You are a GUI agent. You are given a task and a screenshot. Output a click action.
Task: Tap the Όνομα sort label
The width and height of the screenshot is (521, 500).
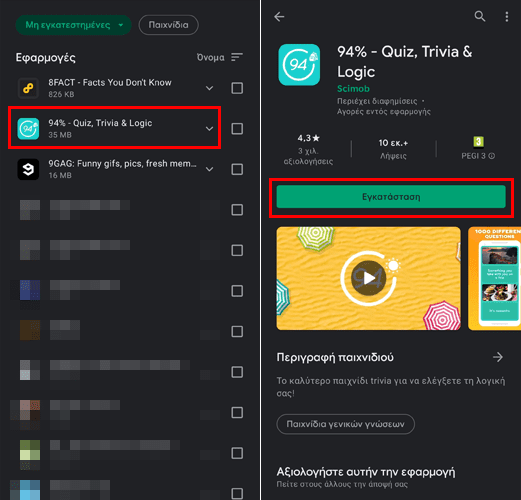pos(211,57)
